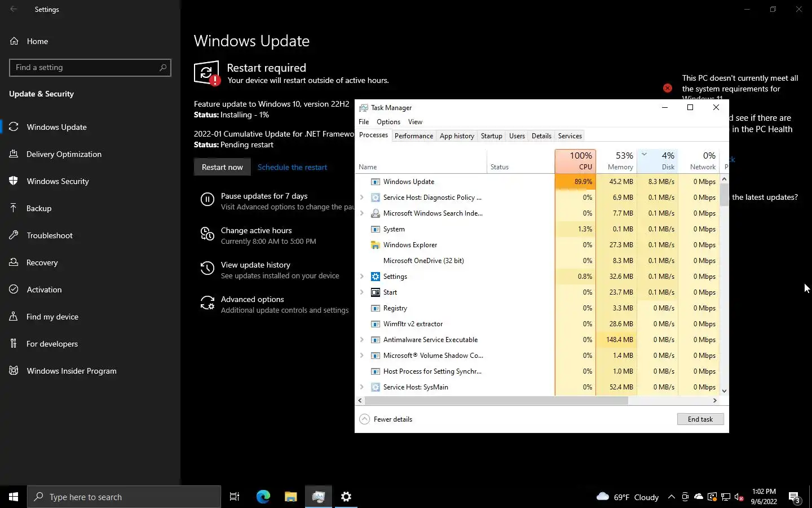Click Task Manager taskbar icon

(x=319, y=497)
